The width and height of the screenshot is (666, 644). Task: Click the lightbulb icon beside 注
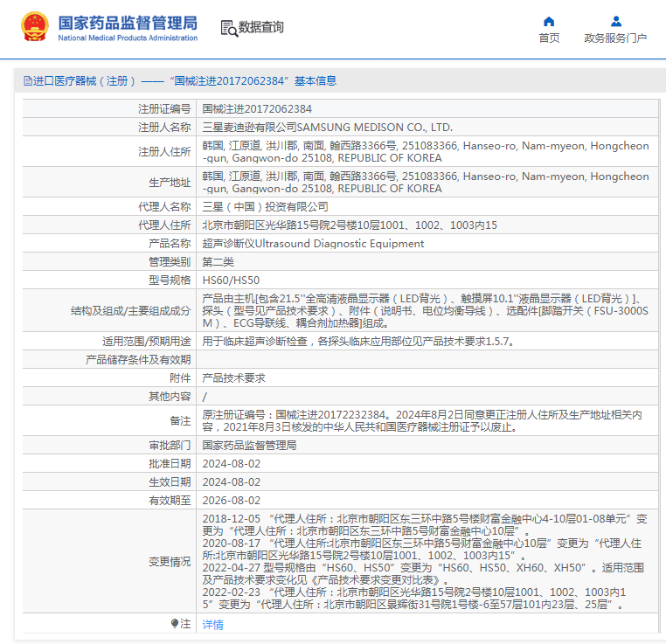coord(175,624)
